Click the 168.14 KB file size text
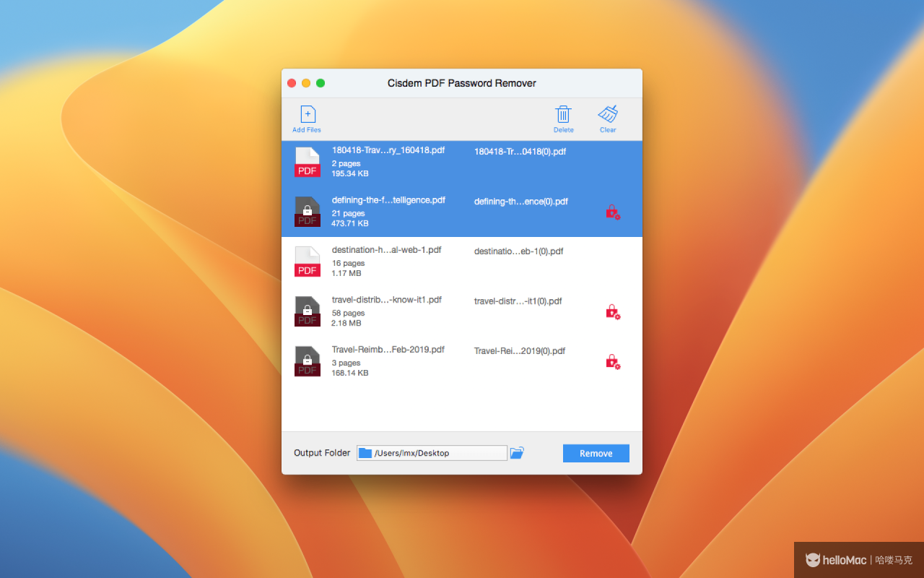The image size is (924, 578). coord(350,374)
